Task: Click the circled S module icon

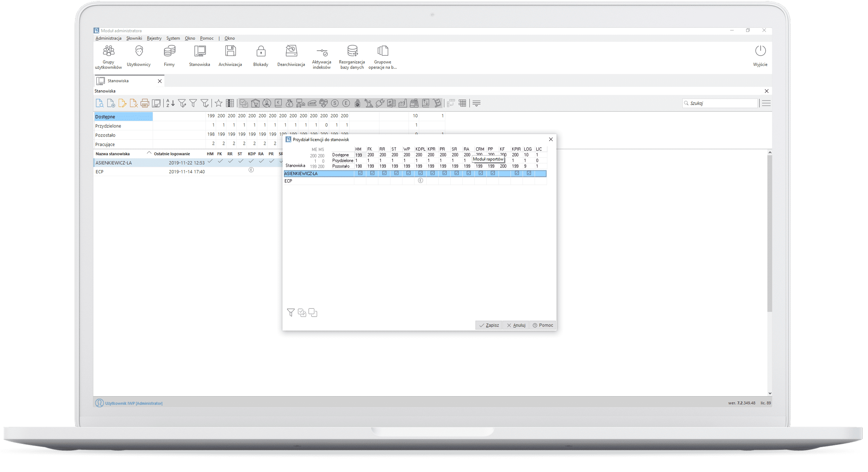Action: point(335,103)
